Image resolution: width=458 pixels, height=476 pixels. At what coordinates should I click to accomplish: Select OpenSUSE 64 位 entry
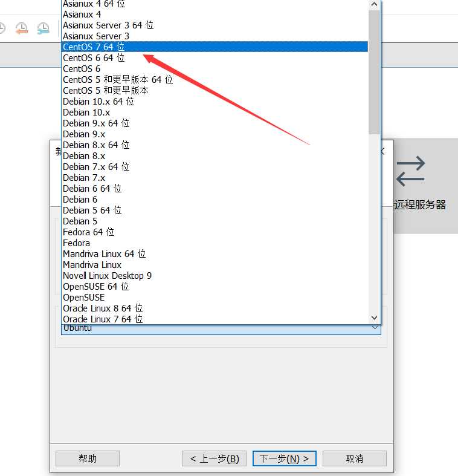pyautogui.click(x=215, y=287)
